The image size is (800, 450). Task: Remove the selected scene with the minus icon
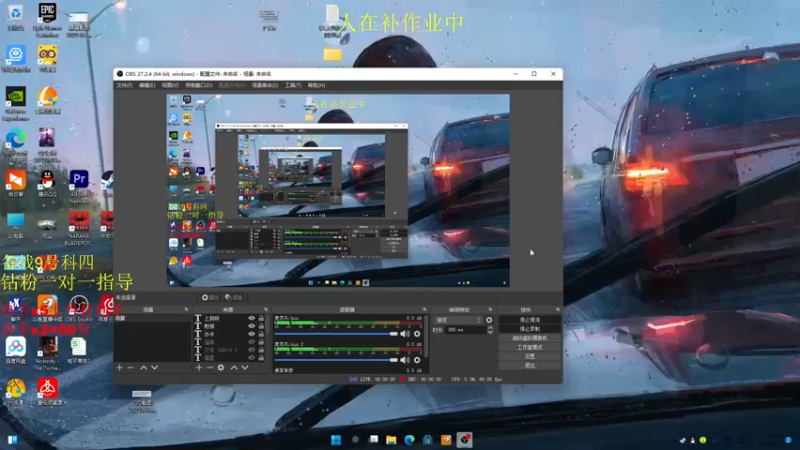(x=131, y=367)
